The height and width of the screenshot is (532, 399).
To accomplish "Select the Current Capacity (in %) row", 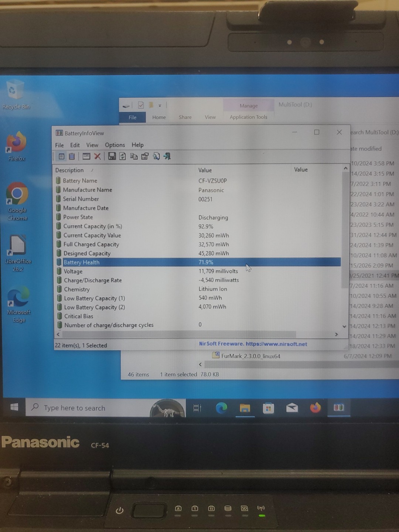I will tap(198, 226).
